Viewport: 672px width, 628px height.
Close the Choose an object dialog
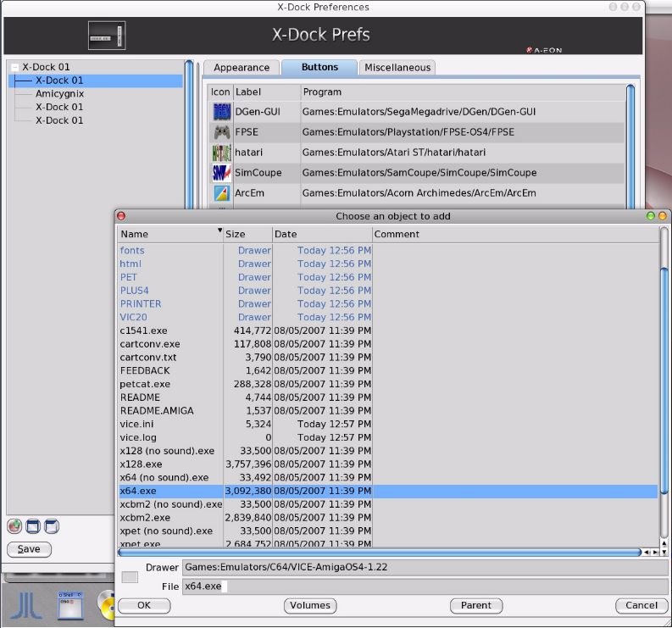pos(121,215)
